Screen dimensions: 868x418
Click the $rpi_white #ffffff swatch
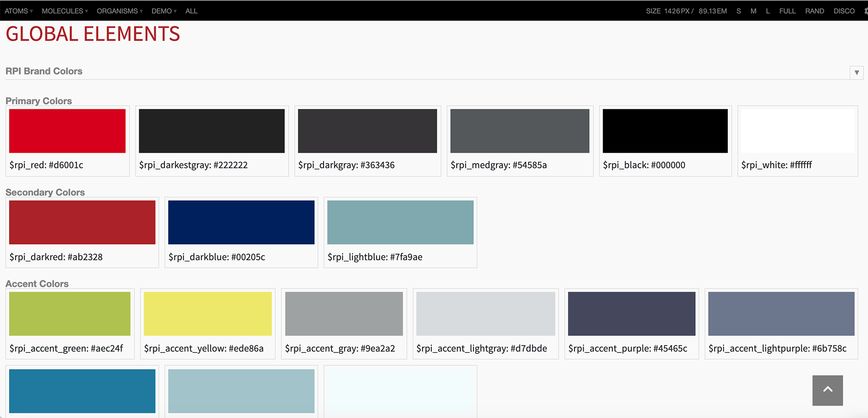798,131
